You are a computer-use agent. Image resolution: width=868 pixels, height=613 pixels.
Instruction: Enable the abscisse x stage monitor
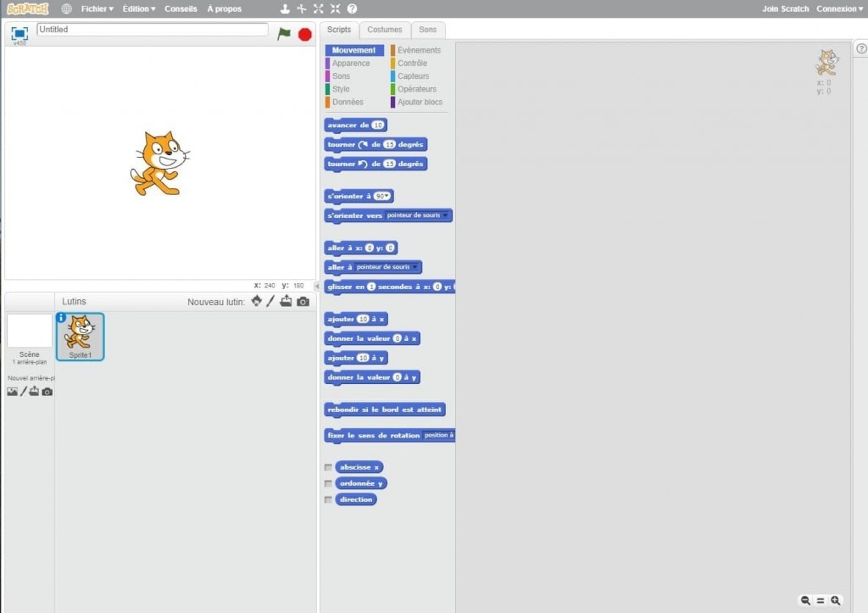pos(328,465)
